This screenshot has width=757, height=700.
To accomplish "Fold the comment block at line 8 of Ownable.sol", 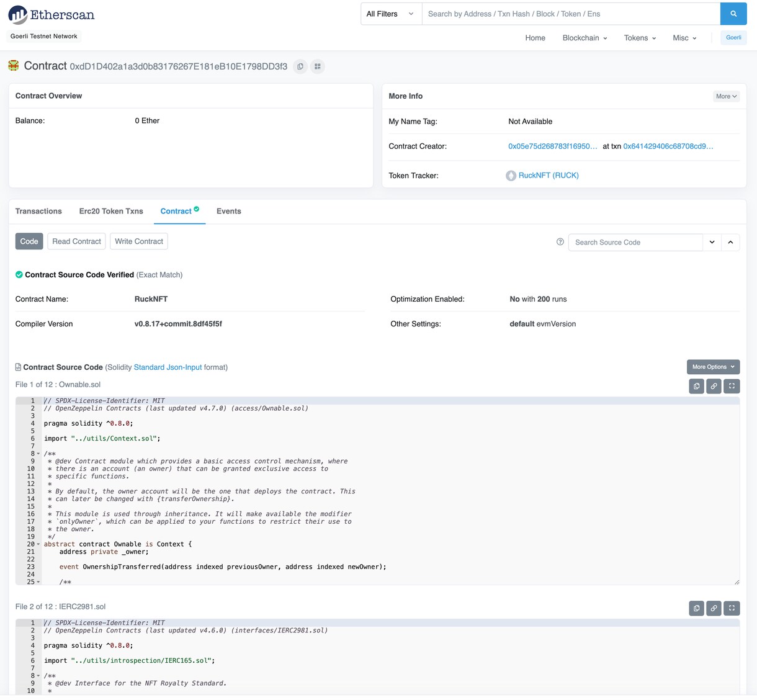I will coord(38,454).
